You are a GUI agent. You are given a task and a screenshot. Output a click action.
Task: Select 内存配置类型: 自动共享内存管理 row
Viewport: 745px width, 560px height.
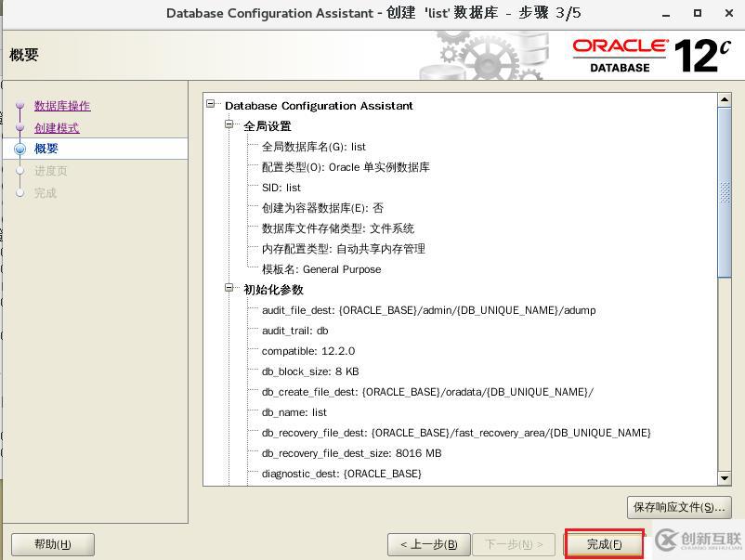(x=344, y=249)
